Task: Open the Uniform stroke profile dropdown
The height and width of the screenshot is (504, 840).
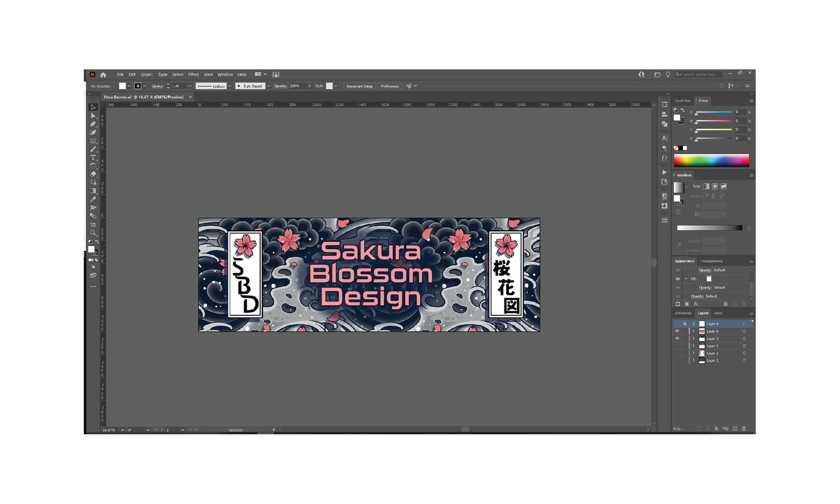Action: click(x=230, y=86)
